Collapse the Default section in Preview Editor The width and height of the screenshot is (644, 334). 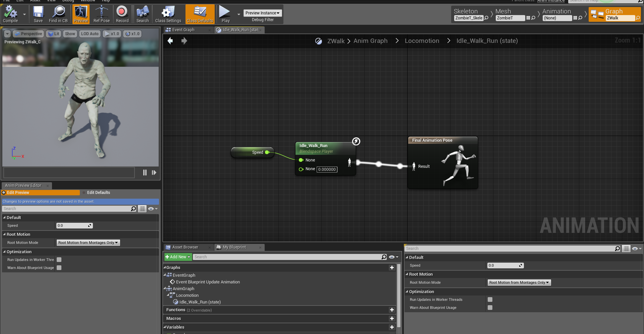pos(4,218)
